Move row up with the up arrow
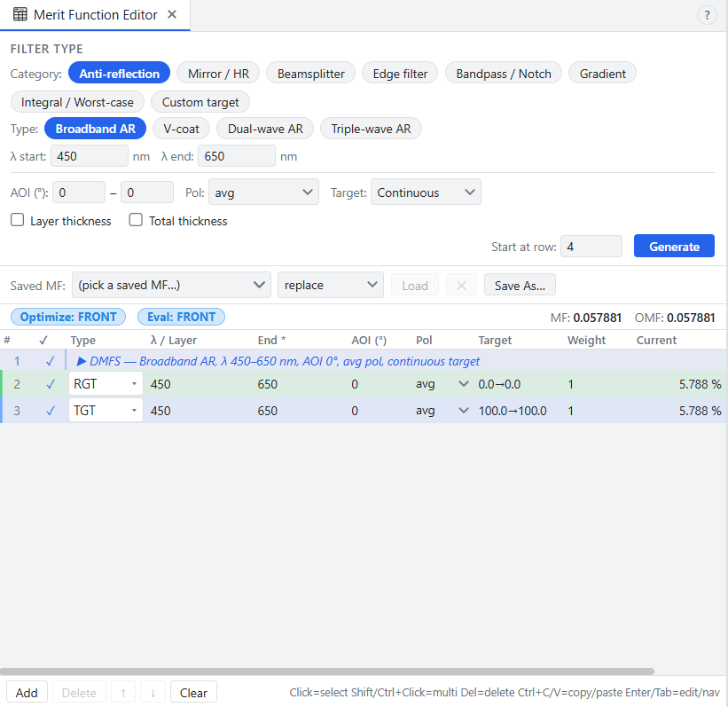The image size is (728, 707). coord(123,693)
